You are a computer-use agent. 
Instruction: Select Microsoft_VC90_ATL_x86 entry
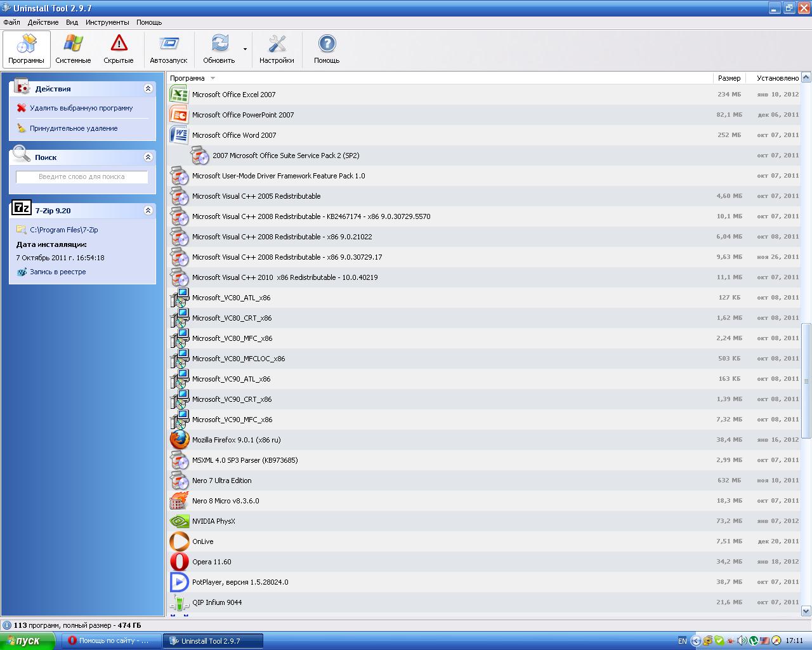coord(484,379)
